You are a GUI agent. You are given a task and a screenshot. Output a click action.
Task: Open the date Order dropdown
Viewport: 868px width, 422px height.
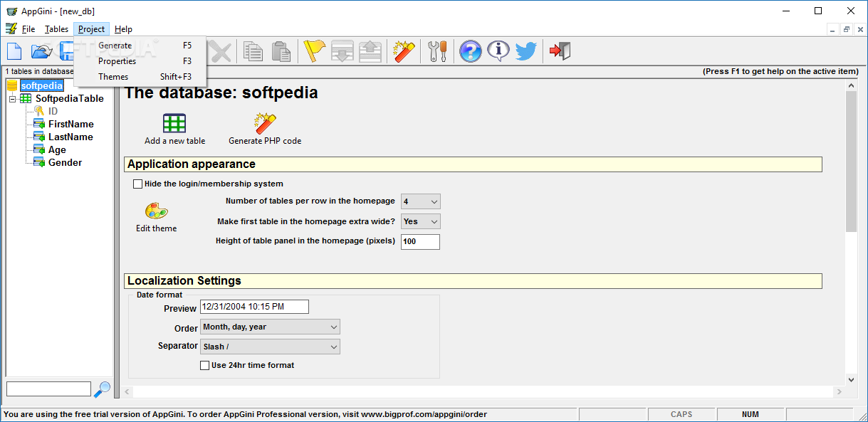(270, 327)
